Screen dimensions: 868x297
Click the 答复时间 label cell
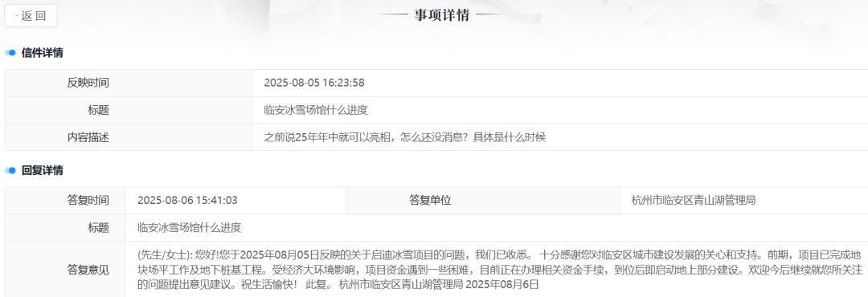tap(65, 200)
